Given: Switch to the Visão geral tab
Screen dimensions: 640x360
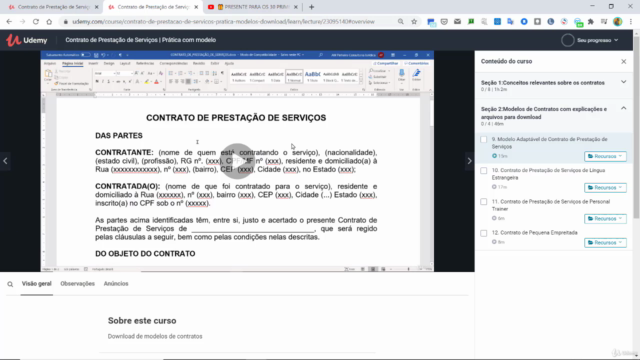Looking at the screenshot, I should (37, 284).
